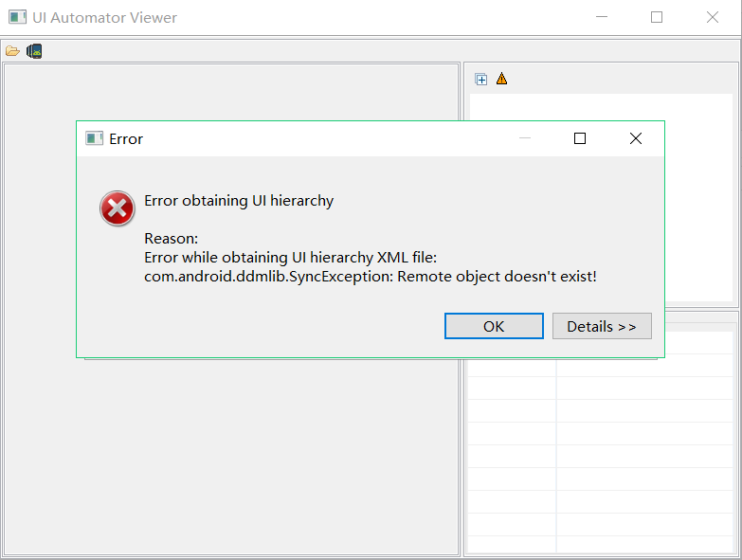Expand all nodes in hierarchy tree
The width and height of the screenshot is (742, 560).
pyautogui.click(x=481, y=80)
